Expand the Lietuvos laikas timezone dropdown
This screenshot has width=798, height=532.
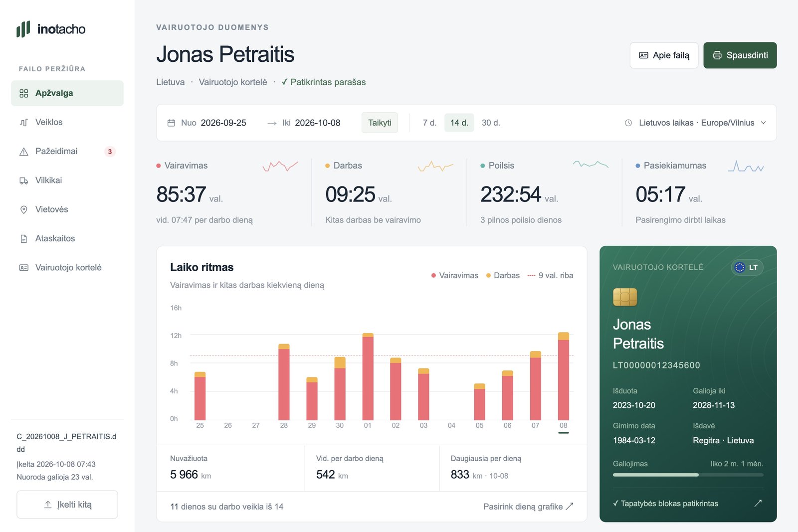click(x=695, y=123)
